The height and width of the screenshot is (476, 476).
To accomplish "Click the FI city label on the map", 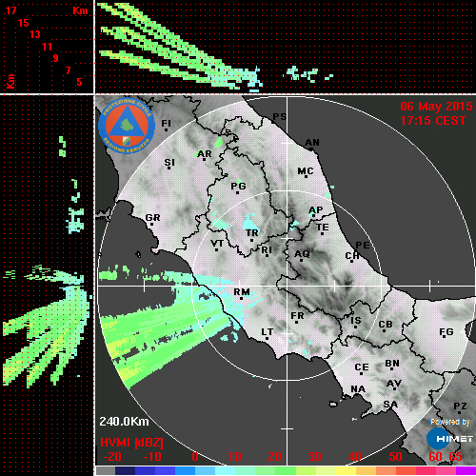I will point(167,123).
